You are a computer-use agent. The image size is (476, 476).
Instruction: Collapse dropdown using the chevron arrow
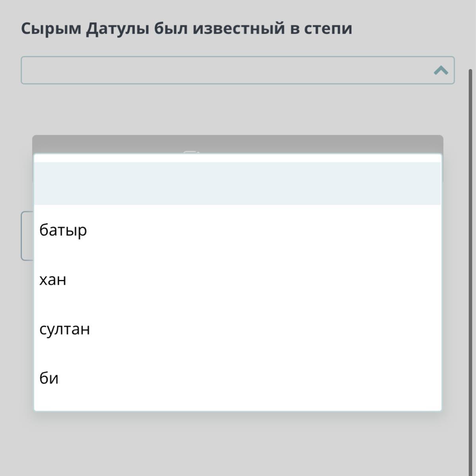pos(441,71)
